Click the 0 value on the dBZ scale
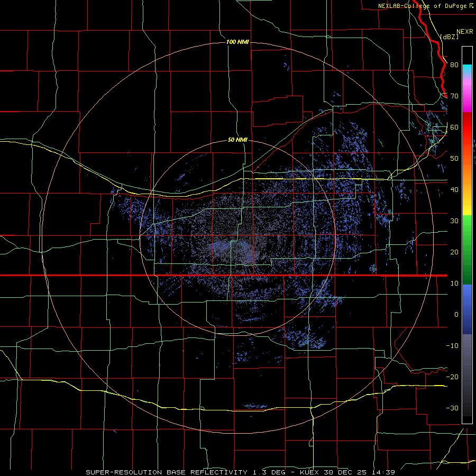476x476 pixels. (x=456, y=315)
